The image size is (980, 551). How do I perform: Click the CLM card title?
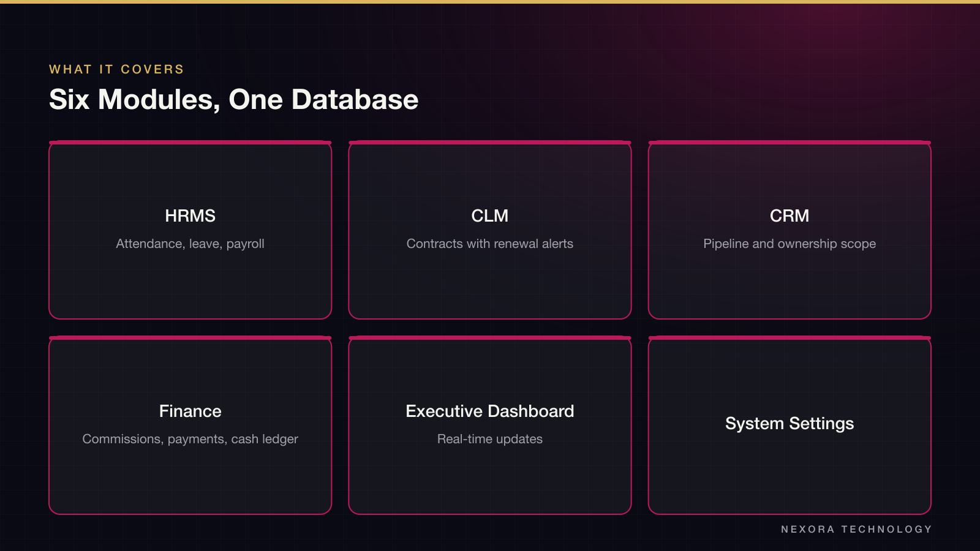pyautogui.click(x=490, y=216)
